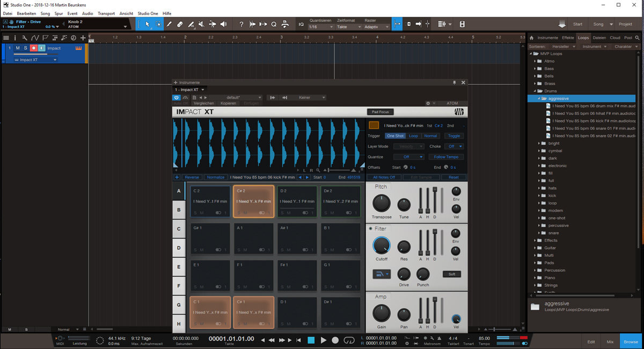Toggle monitoring on the Impact track
This screenshot has width=644, height=349.
[x=41, y=48]
